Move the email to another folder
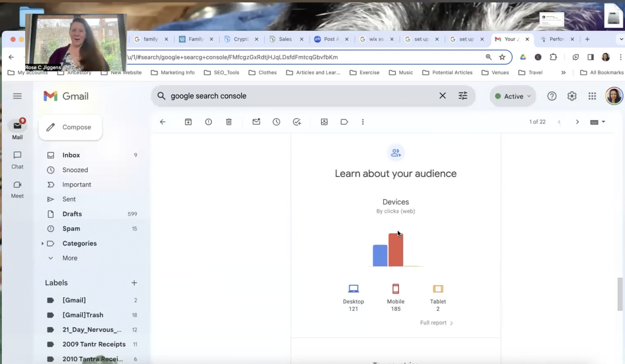This screenshot has width=625, height=364. pyautogui.click(x=324, y=122)
